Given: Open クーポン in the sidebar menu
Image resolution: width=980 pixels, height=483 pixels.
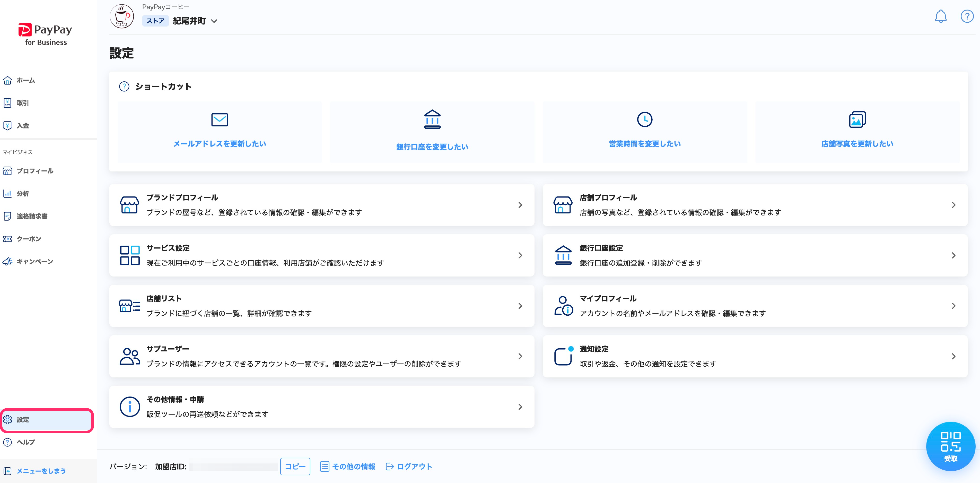Looking at the screenshot, I should (x=29, y=239).
